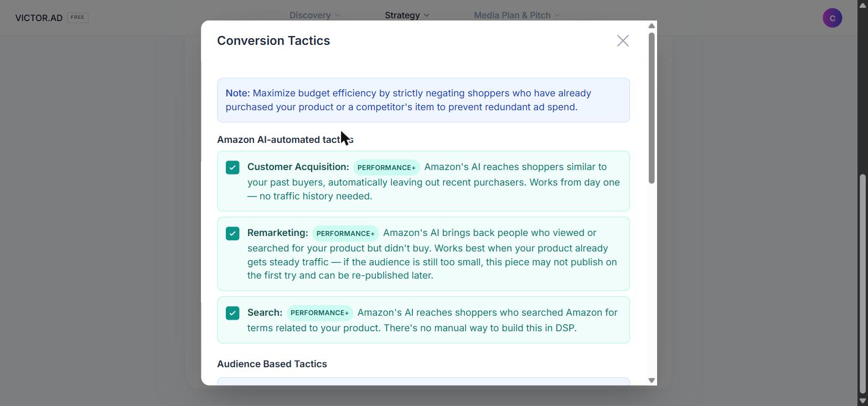Click the FREE plan badge
The width and height of the screenshot is (868, 406).
click(77, 17)
